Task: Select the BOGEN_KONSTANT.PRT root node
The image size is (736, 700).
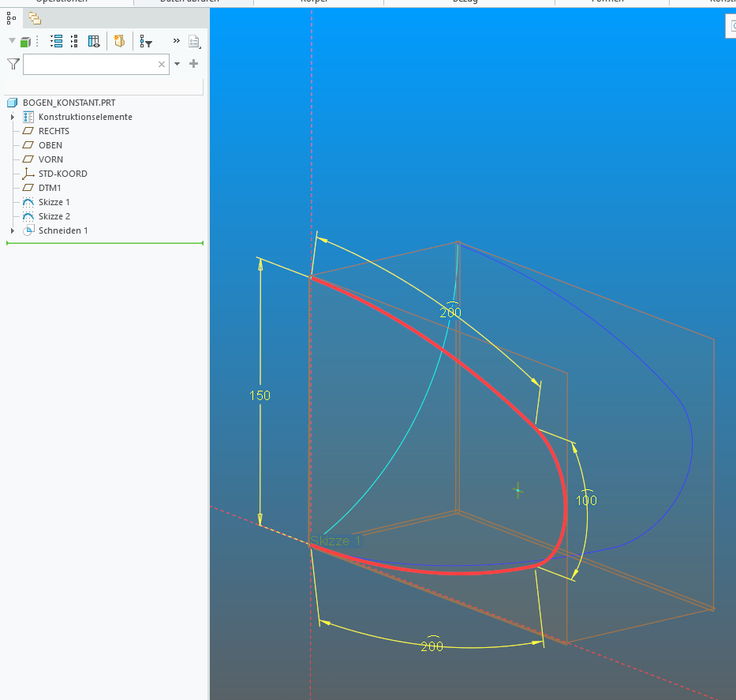Action: click(69, 103)
